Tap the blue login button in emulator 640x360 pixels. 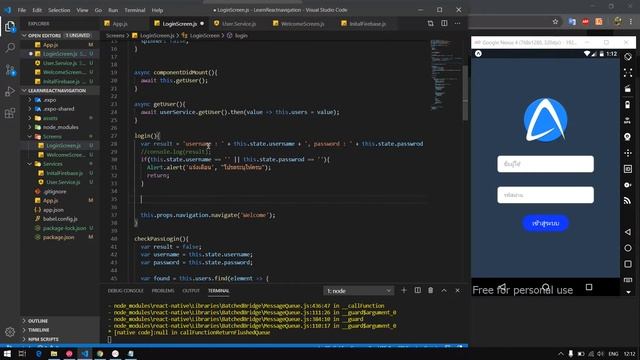(545, 223)
